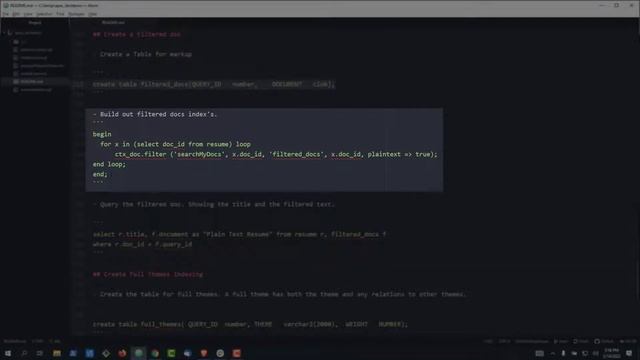Image resolution: width=640 pixels, height=360 pixels.
Task: Select README.md in the project tree
Action: 32,82
